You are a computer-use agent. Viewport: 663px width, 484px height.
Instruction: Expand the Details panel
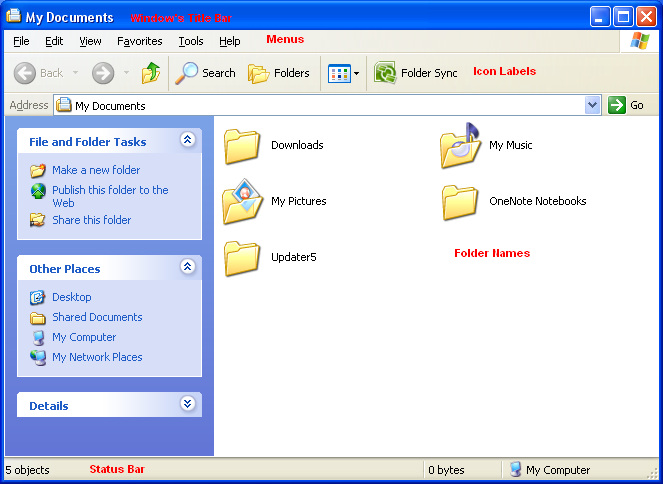188,403
